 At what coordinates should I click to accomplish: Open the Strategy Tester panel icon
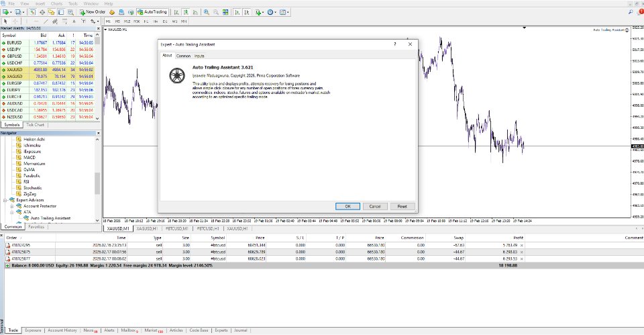click(x=70, y=12)
